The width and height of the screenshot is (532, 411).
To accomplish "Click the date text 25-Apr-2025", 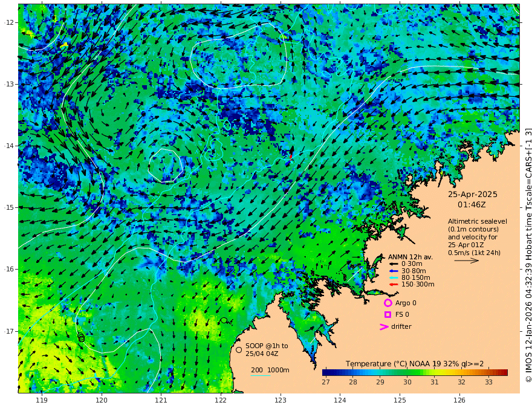I will 473,195.
